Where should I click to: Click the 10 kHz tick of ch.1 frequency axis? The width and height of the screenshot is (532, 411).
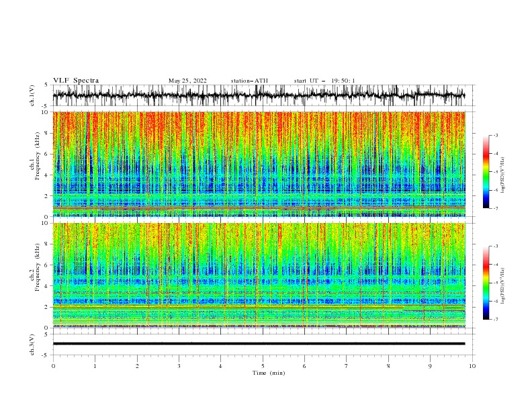click(46, 112)
